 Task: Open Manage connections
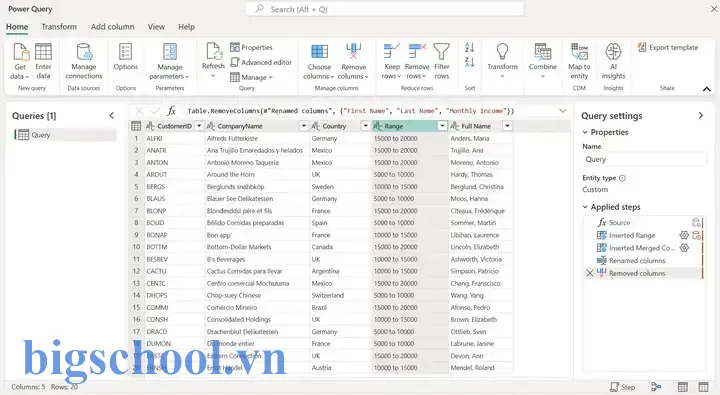(84, 62)
